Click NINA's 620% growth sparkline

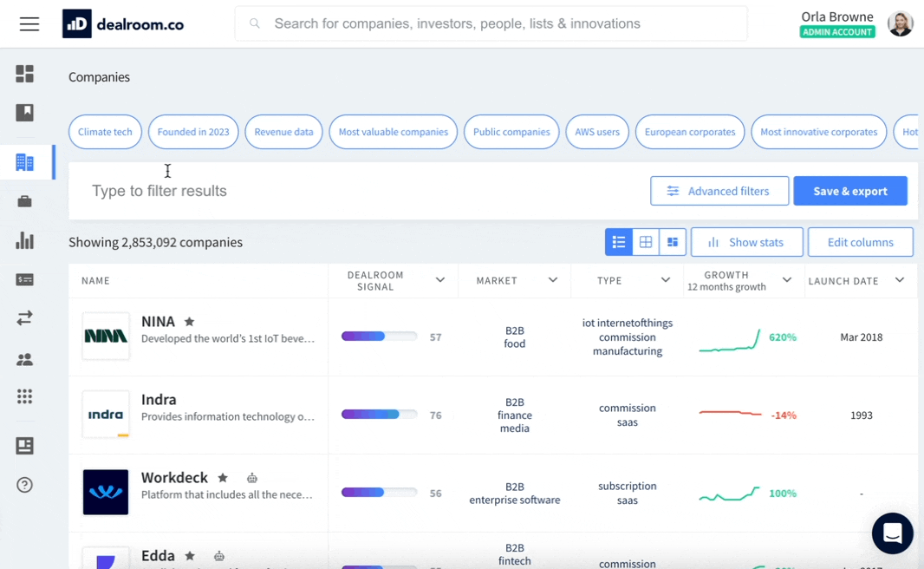(x=730, y=341)
